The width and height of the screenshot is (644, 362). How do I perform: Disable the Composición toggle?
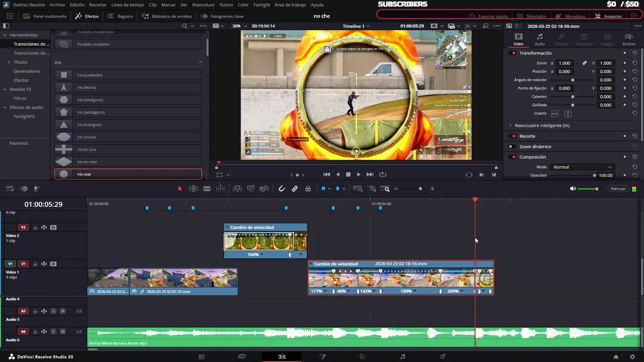513,157
